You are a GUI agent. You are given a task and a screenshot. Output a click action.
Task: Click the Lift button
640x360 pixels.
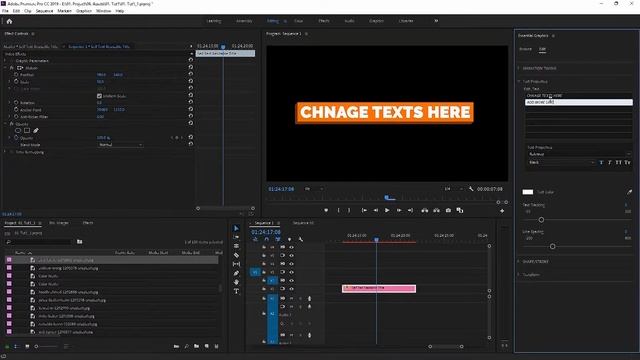424,210
